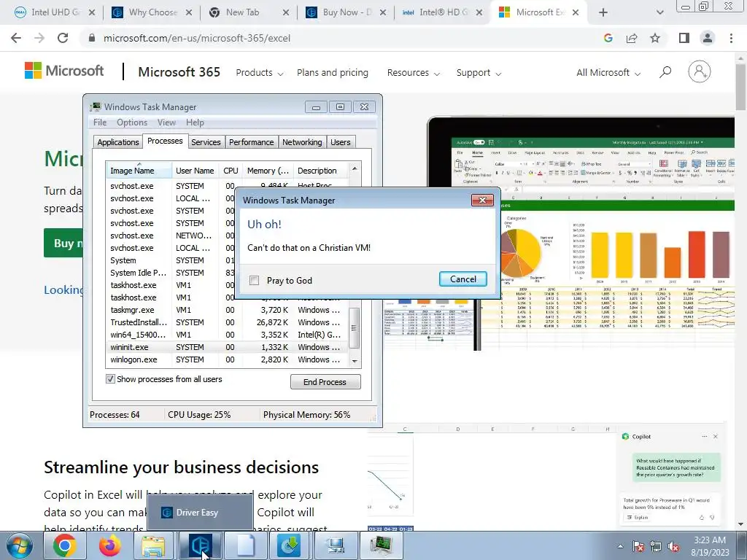Open Task Manager View menu
747x560 pixels.
point(167,122)
